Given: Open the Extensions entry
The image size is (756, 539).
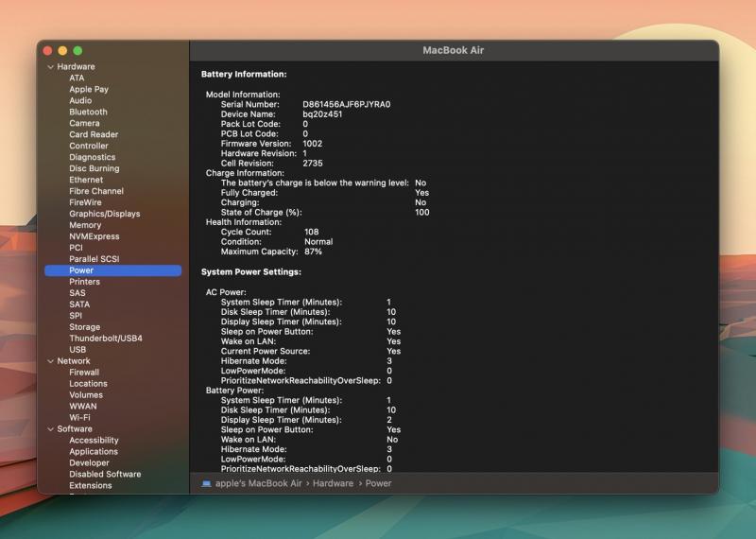Looking at the screenshot, I should click(x=90, y=486).
